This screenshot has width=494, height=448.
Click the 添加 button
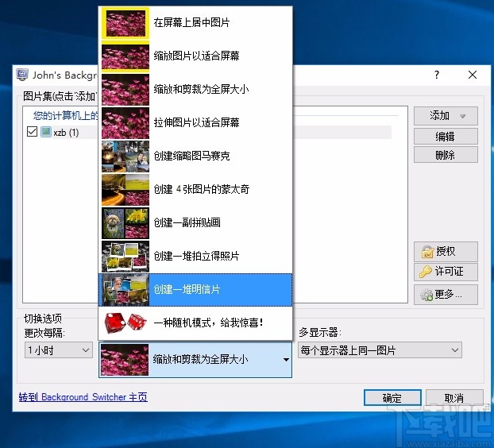[446, 116]
